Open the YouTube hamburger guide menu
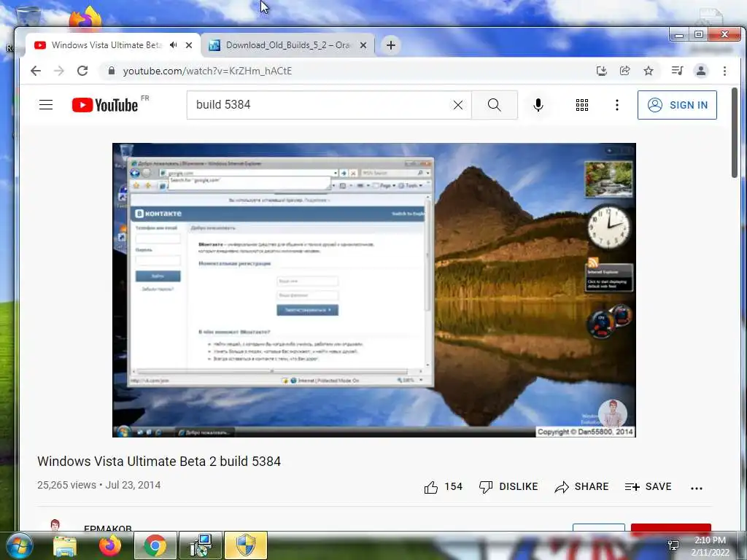This screenshot has height=560, width=747. tap(46, 105)
